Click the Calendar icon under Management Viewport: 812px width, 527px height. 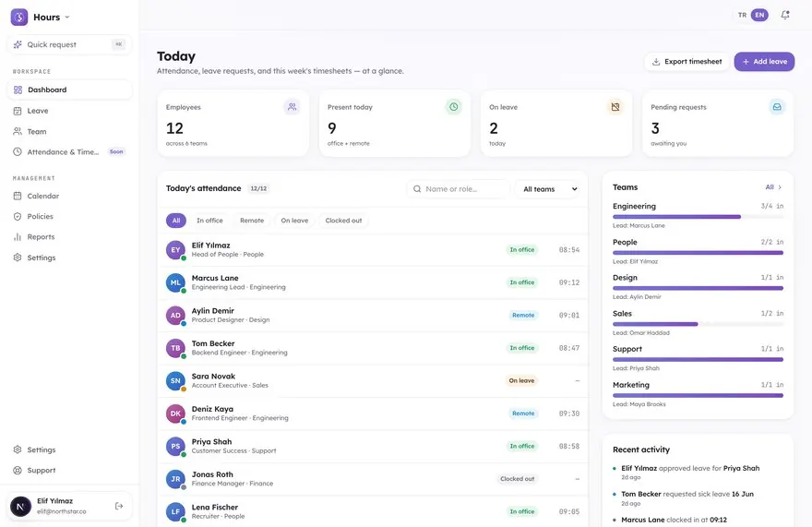[18, 196]
